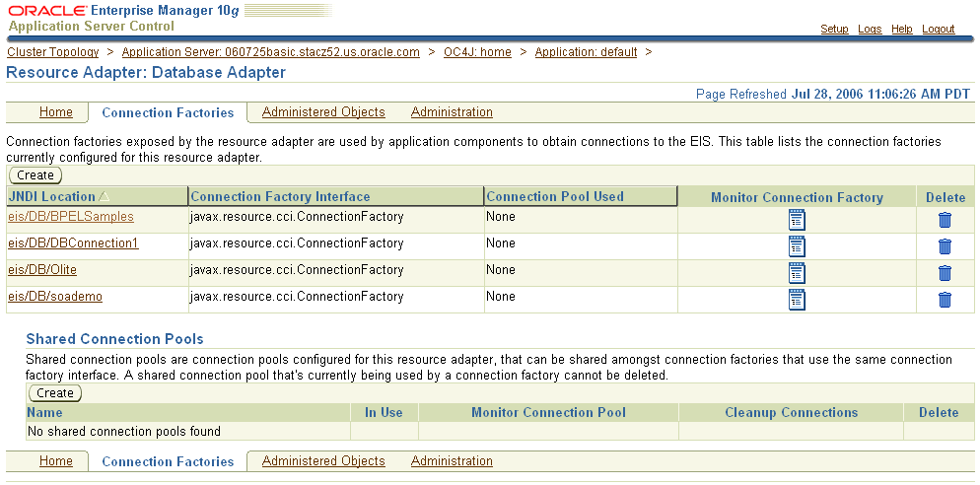Click the Oracle Enterprise Manager logo
This screenshot has height=485, width=980.
coord(124,11)
